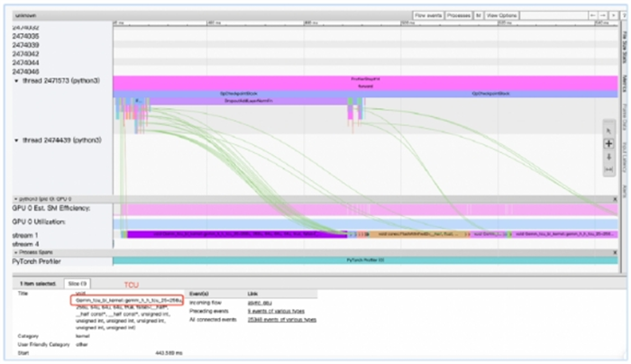Collapse the python3 GPU 0 process group

pos(15,199)
